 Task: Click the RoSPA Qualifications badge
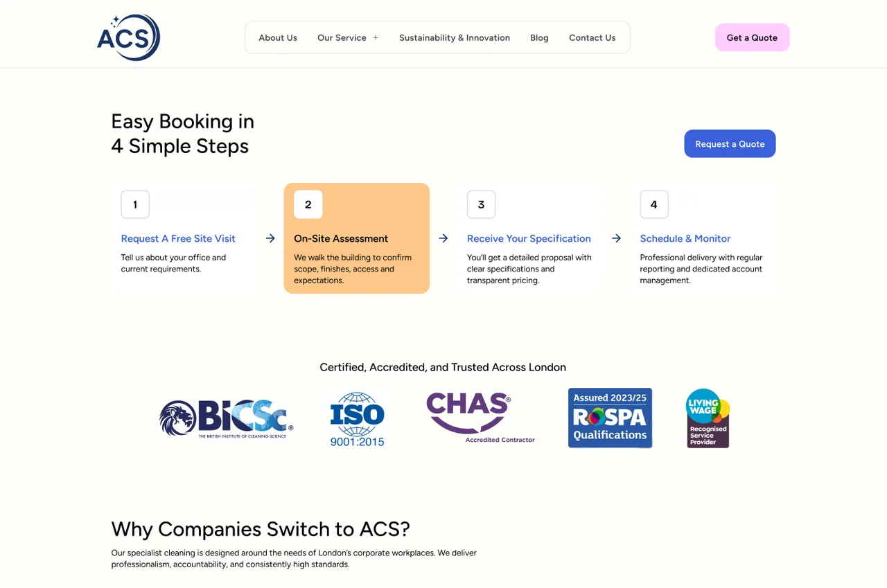click(610, 418)
